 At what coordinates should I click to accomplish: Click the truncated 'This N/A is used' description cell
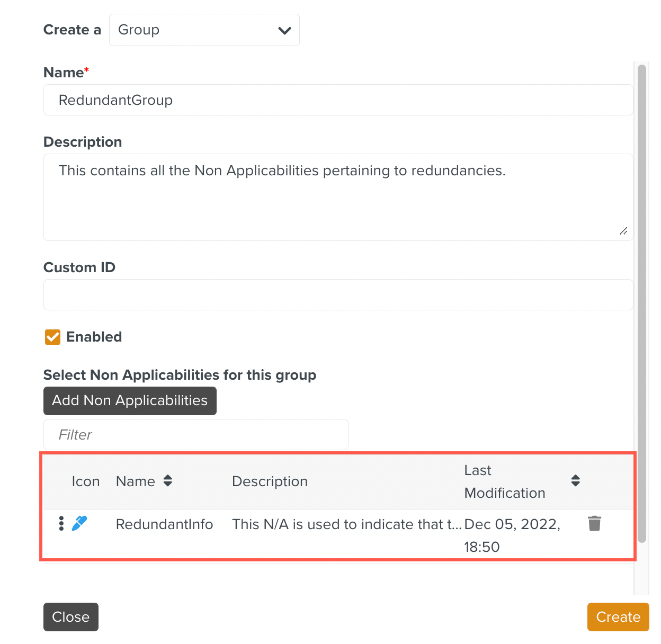click(x=346, y=524)
